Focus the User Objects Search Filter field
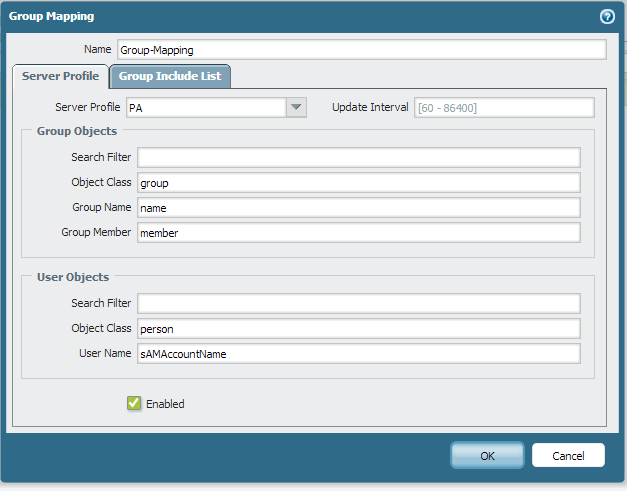The image size is (627, 491). [359, 303]
